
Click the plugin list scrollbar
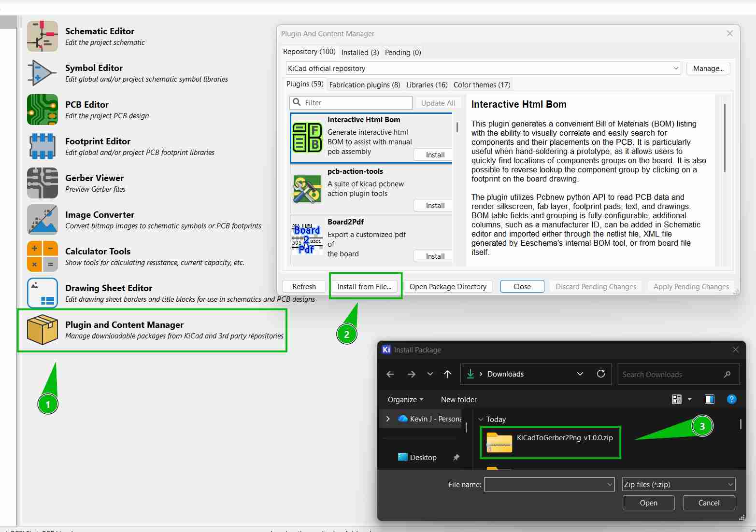point(457,128)
